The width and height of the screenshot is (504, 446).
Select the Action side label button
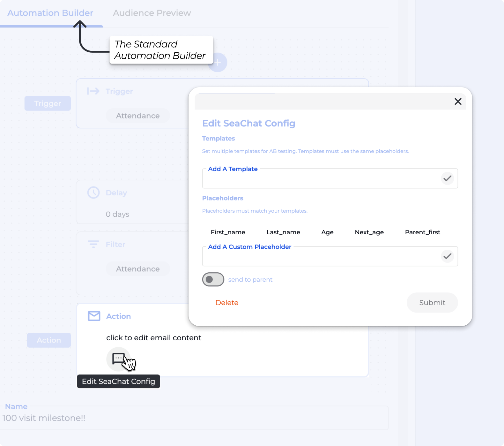(49, 340)
